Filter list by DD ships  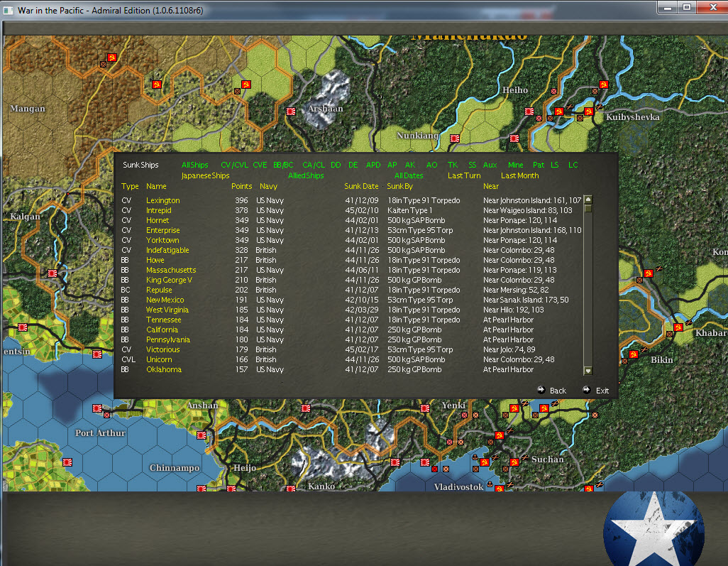tap(336, 165)
